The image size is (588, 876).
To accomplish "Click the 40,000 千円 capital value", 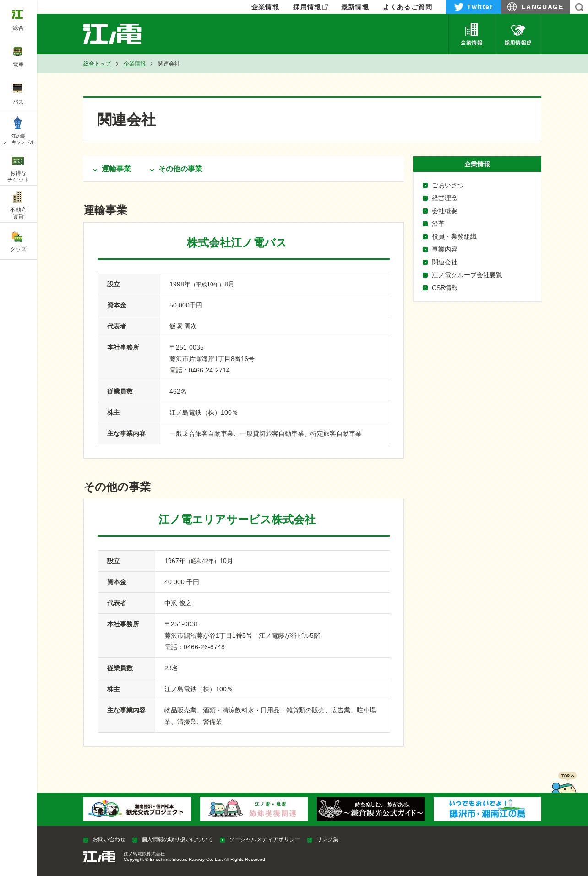I will [181, 582].
